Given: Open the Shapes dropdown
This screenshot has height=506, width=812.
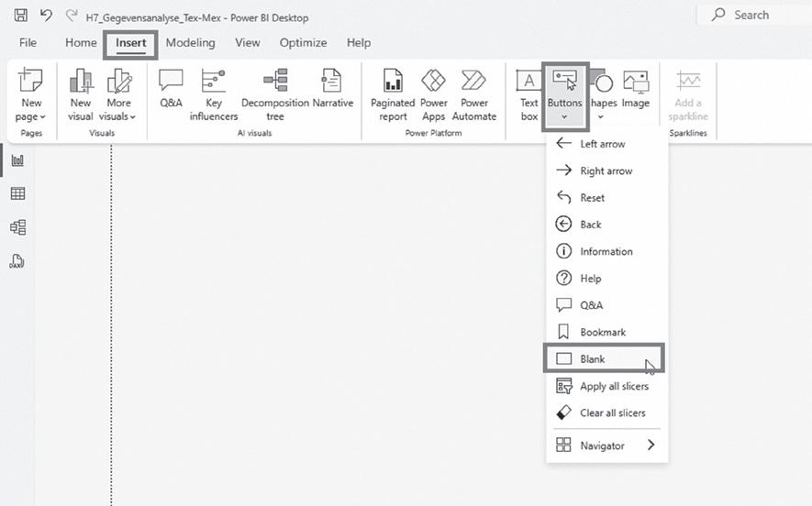Looking at the screenshot, I should tap(604, 95).
